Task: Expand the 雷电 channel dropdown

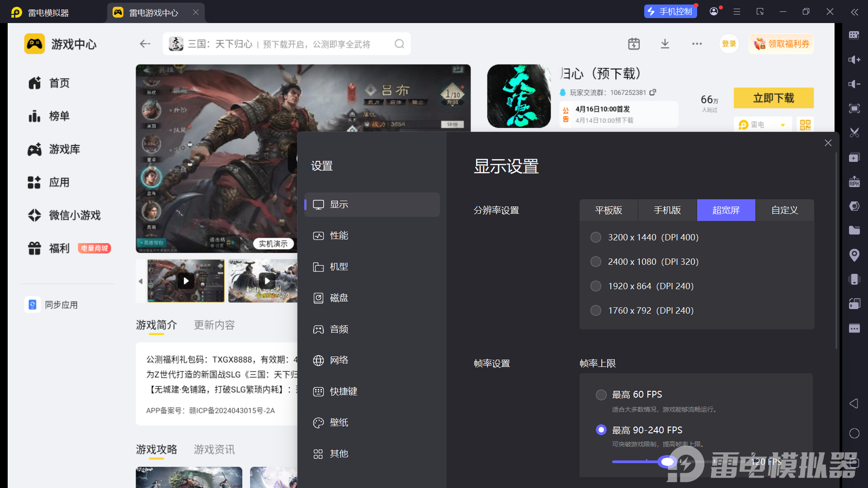Action: (783, 125)
